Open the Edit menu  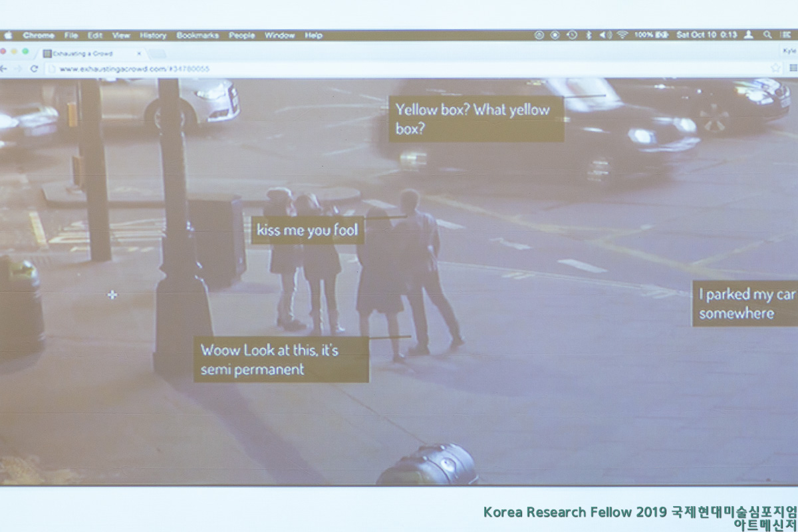[95, 35]
